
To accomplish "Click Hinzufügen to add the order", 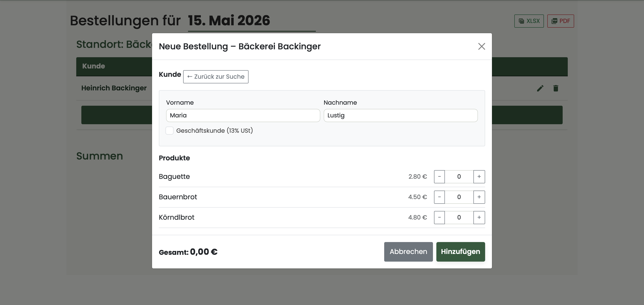I will coord(460,252).
